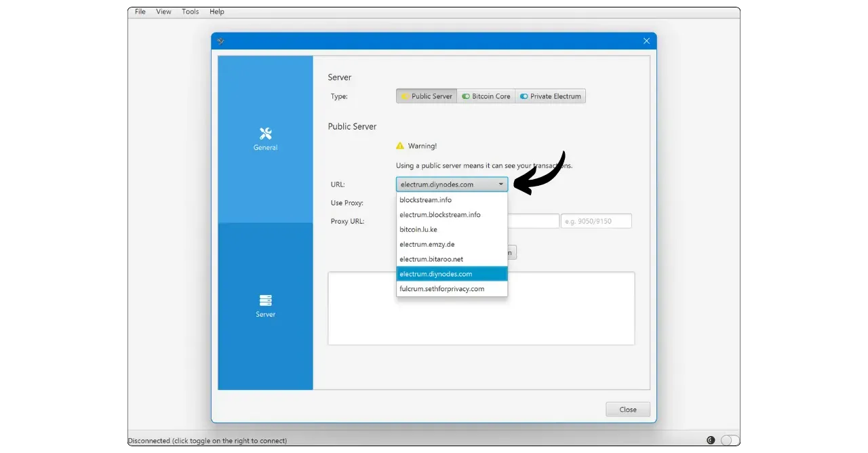The width and height of the screenshot is (868, 453).
Task: Collapse the URL dropdown via its arrow
Action: [x=500, y=184]
